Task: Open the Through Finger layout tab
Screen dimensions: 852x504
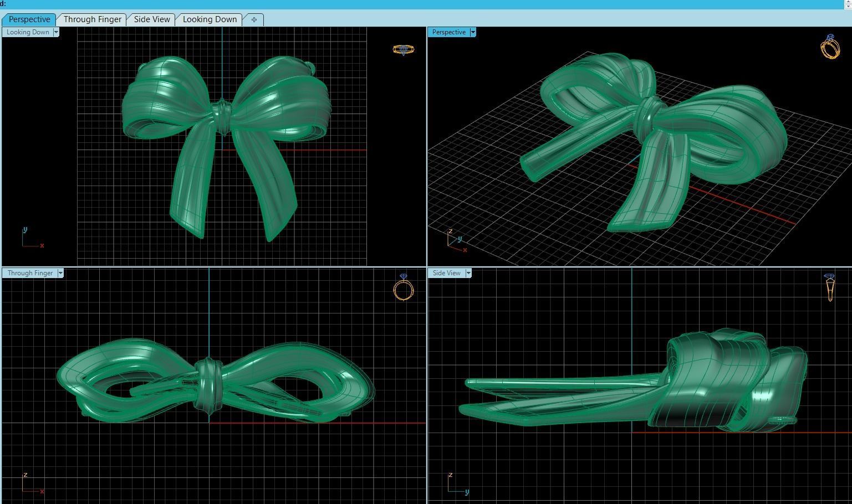Action: (x=92, y=19)
